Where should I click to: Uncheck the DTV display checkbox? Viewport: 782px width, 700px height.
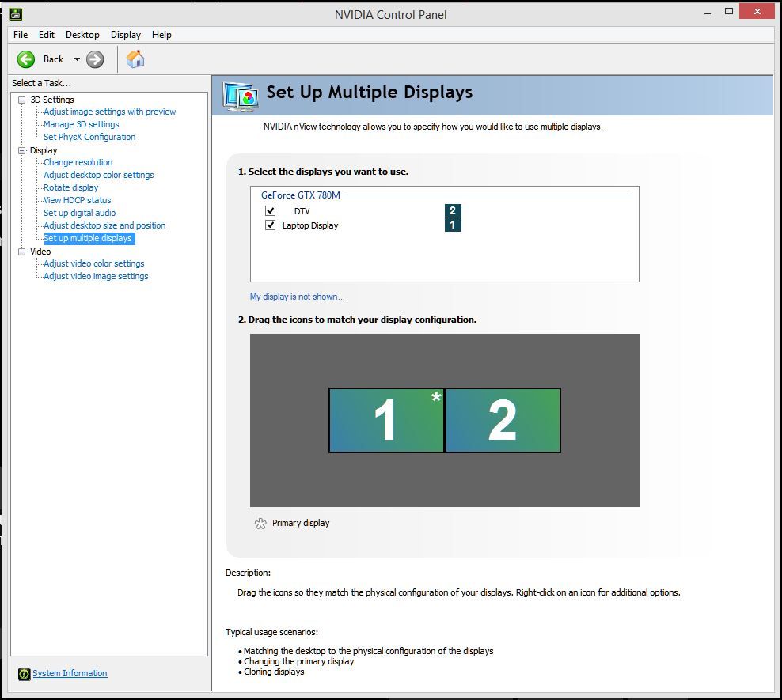(x=271, y=210)
